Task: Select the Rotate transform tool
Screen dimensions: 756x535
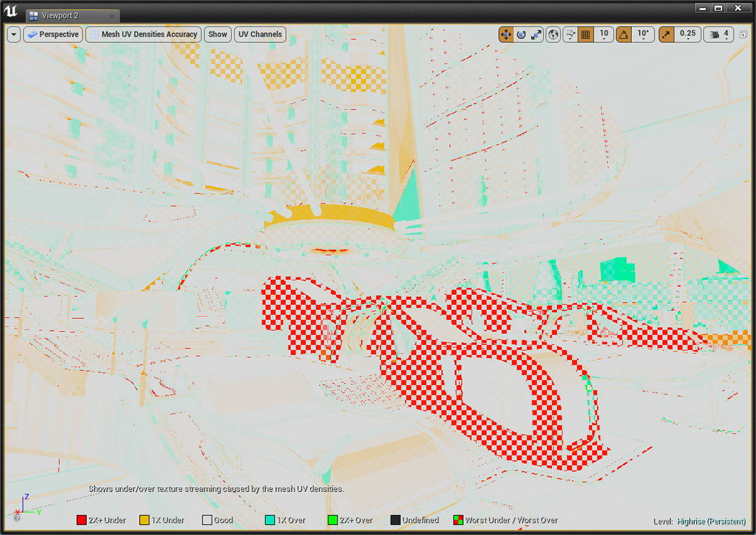Action: pos(521,35)
